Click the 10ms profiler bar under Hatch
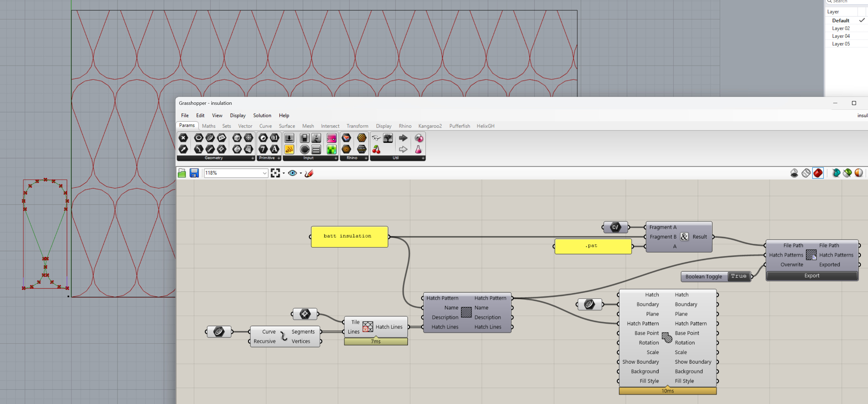 667,391
